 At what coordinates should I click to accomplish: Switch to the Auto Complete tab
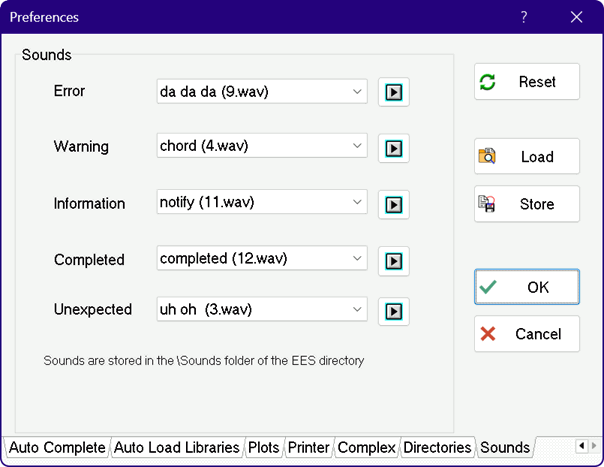[x=56, y=447]
